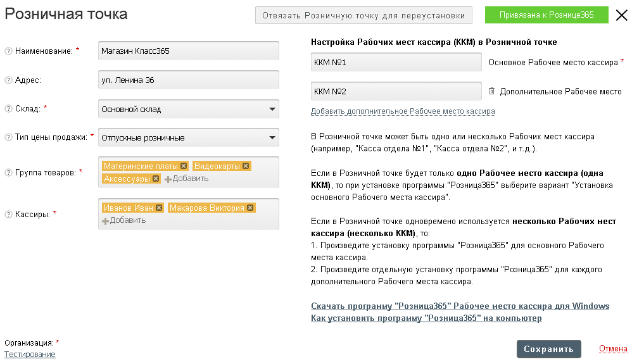Viewport: 632px width, 364px height.
Task: Add another cashier workplace link
Action: point(403,111)
